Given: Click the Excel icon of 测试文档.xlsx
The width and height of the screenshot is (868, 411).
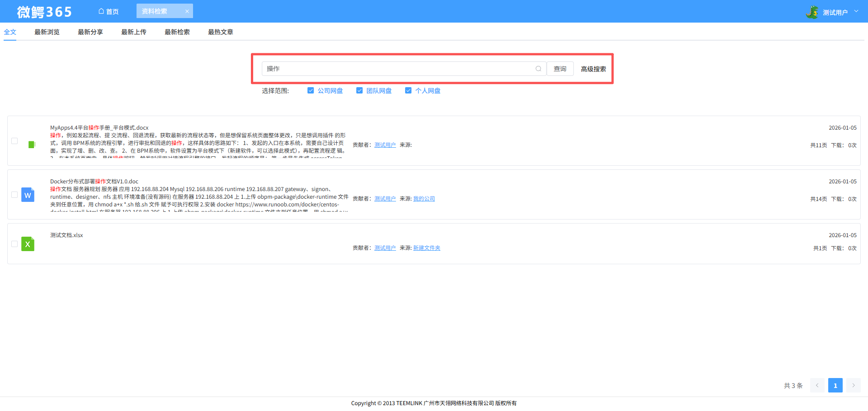Looking at the screenshot, I should coord(28,244).
